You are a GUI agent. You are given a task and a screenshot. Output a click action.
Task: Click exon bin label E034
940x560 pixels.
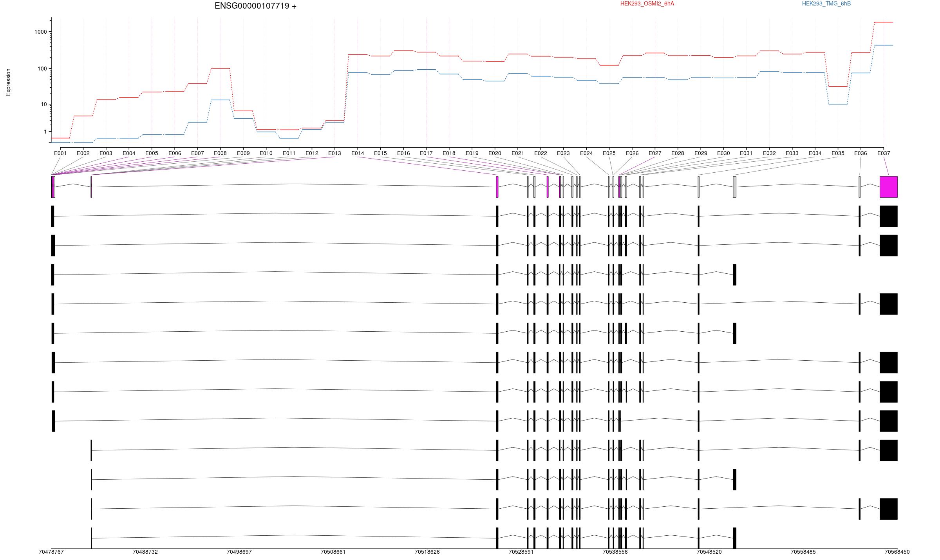click(x=815, y=153)
